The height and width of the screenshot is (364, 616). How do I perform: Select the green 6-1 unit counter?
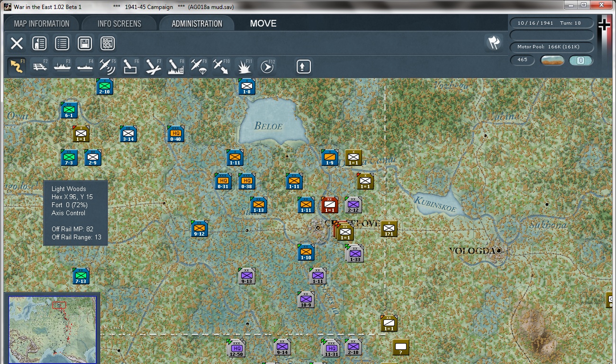[x=69, y=110]
